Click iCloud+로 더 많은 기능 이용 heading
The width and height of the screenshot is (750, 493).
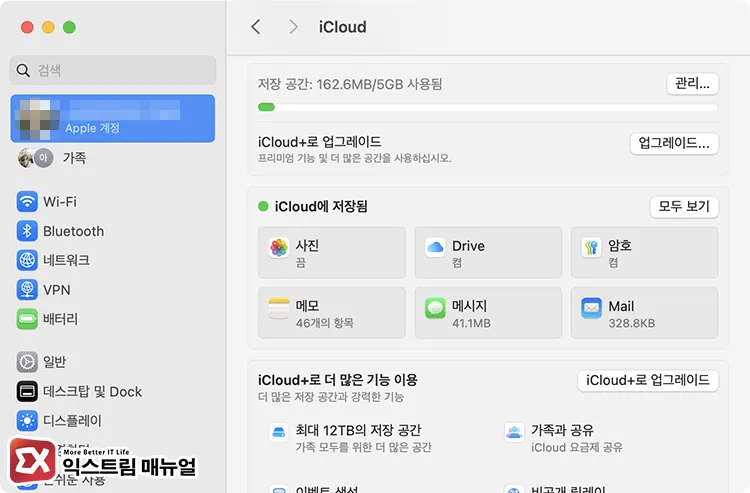click(338, 380)
